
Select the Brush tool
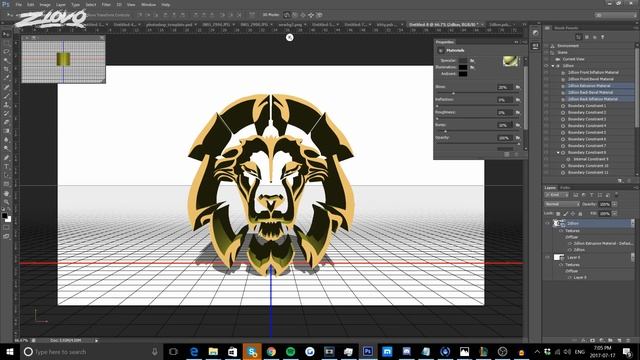pyautogui.click(x=7, y=96)
